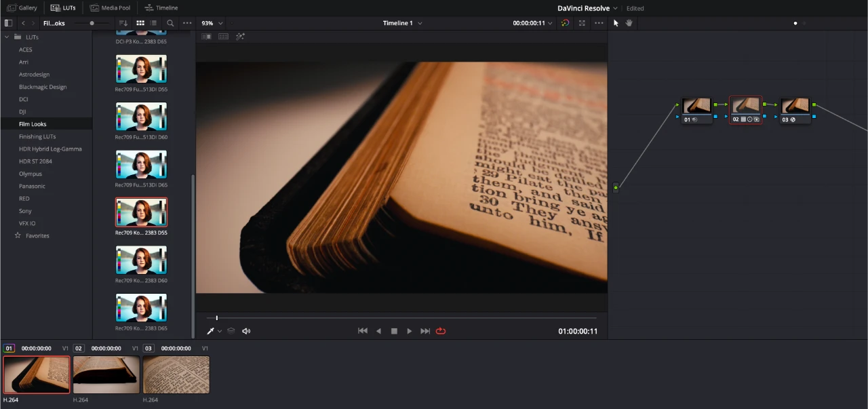Switch to the Media Pool tab
This screenshot has width=868, height=409.
111,7
